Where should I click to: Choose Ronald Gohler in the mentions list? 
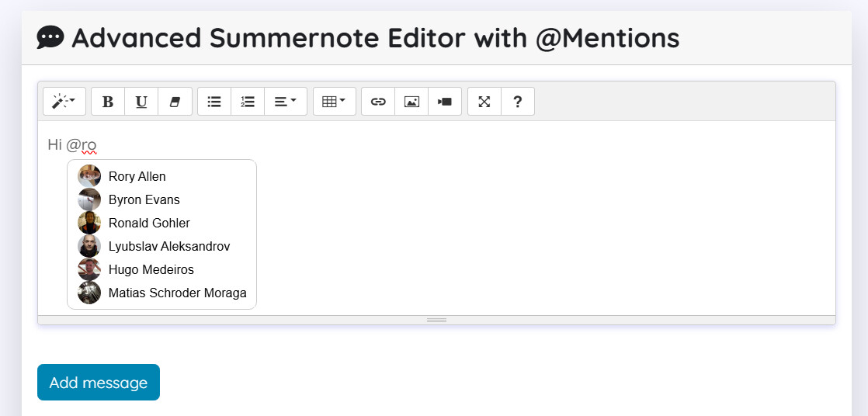(x=161, y=223)
